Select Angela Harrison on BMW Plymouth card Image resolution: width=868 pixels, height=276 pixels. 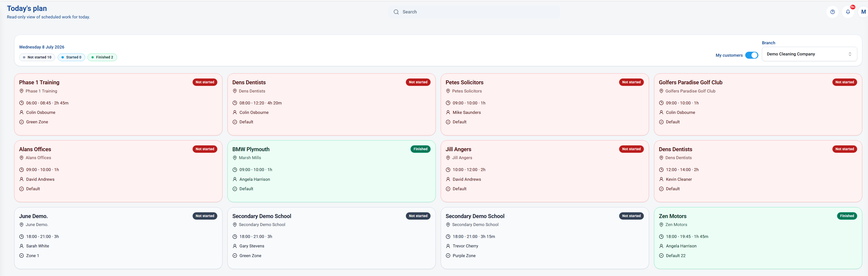click(x=254, y=179)
